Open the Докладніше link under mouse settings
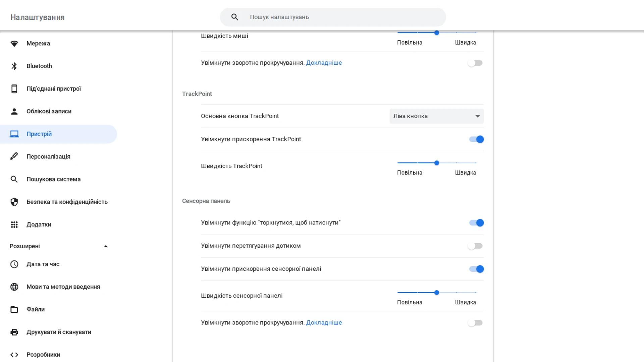Screen dimensions: 644x362 [324, 63]
